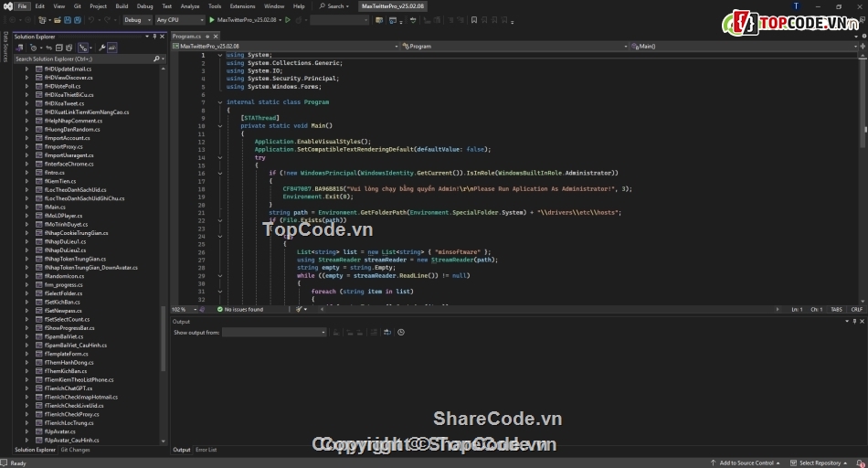Click the Save icon in toolbar
Image resolution: width=868 pixels, height=468 pixels.
68,20
